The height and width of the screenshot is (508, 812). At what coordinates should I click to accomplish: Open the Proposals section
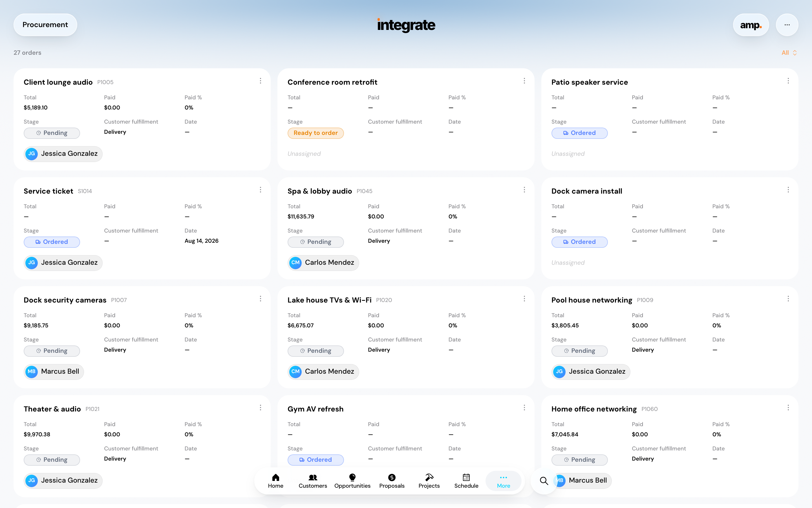[392, 481]
